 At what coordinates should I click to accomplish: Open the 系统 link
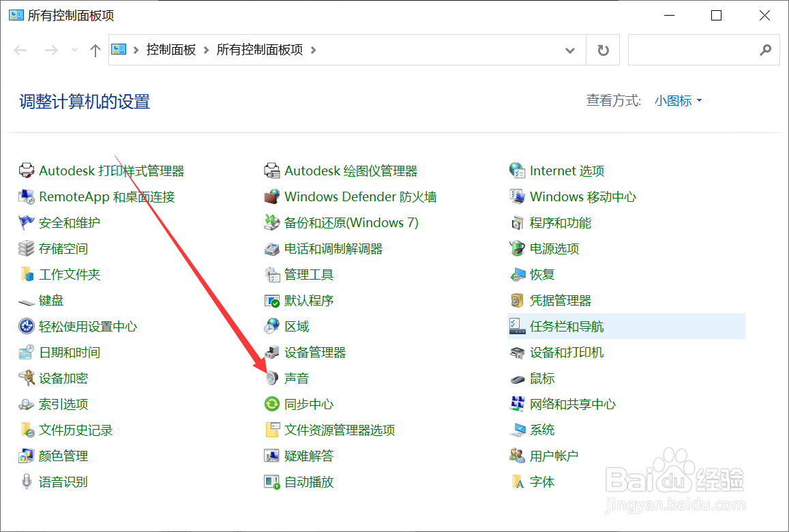pos(542,430)
